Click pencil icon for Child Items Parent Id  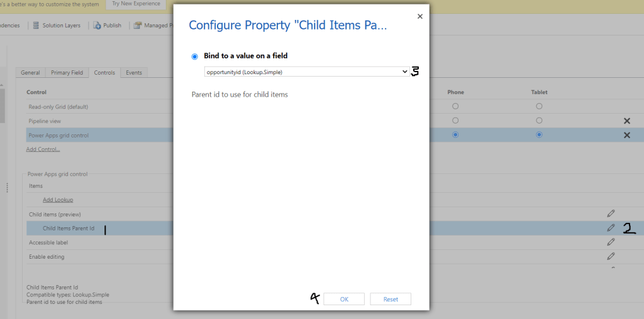click(x=611, y=228)
